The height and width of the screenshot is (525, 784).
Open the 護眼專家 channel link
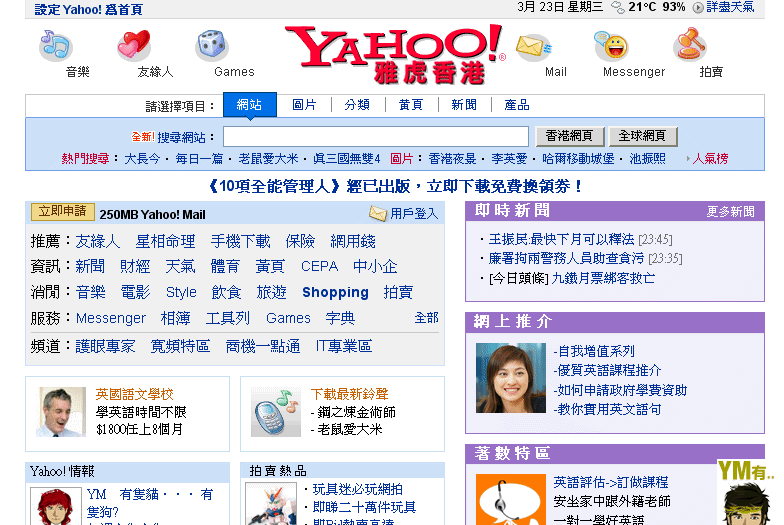[x=106, y=346]
